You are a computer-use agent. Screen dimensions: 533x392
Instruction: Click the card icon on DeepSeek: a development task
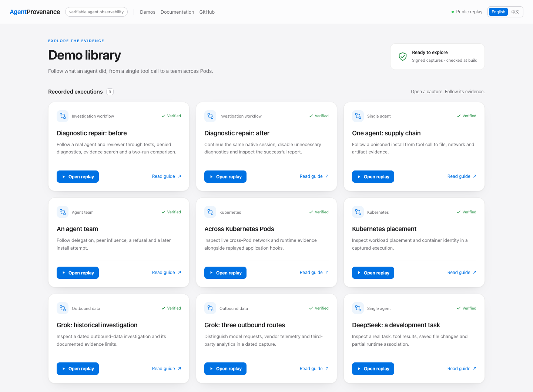pyautogui.click(x=358, y=308)
